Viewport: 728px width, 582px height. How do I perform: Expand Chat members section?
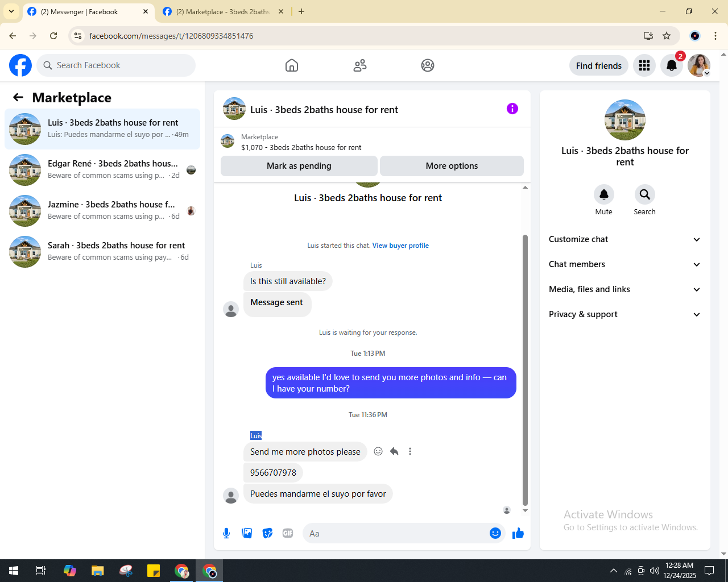pyautogui.click(x=624, y=264)
